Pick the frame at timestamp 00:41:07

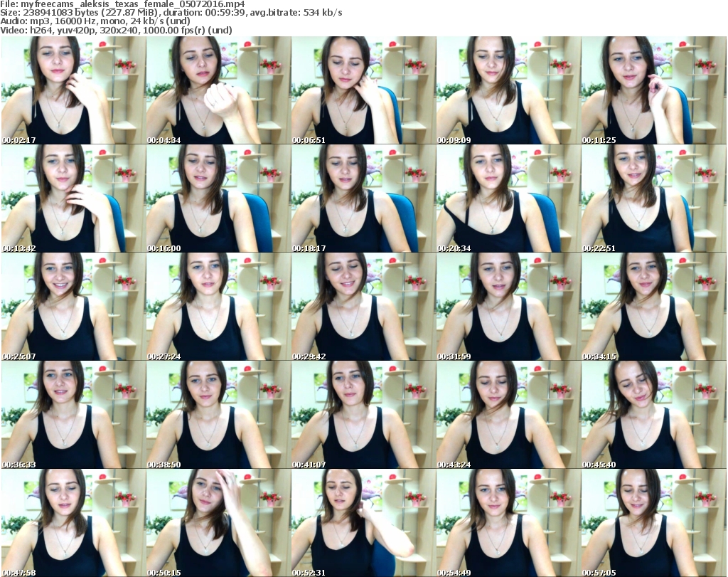pyautogui.click(x=363, y=415)
